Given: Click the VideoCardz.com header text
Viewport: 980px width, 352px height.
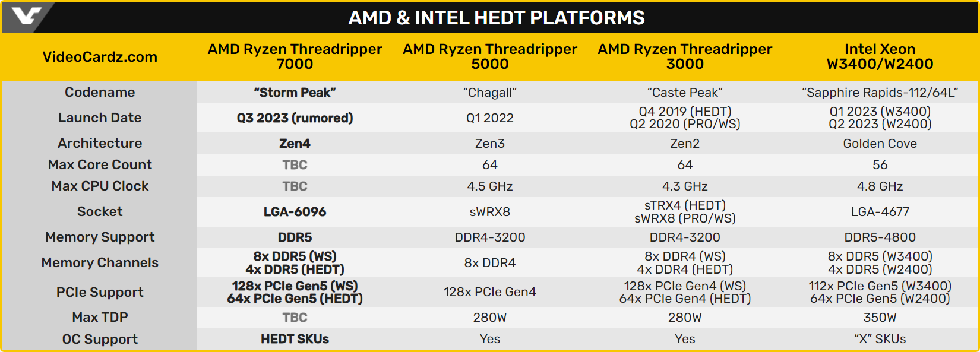Looking at the screenshot, I should (x=100, y=57).
